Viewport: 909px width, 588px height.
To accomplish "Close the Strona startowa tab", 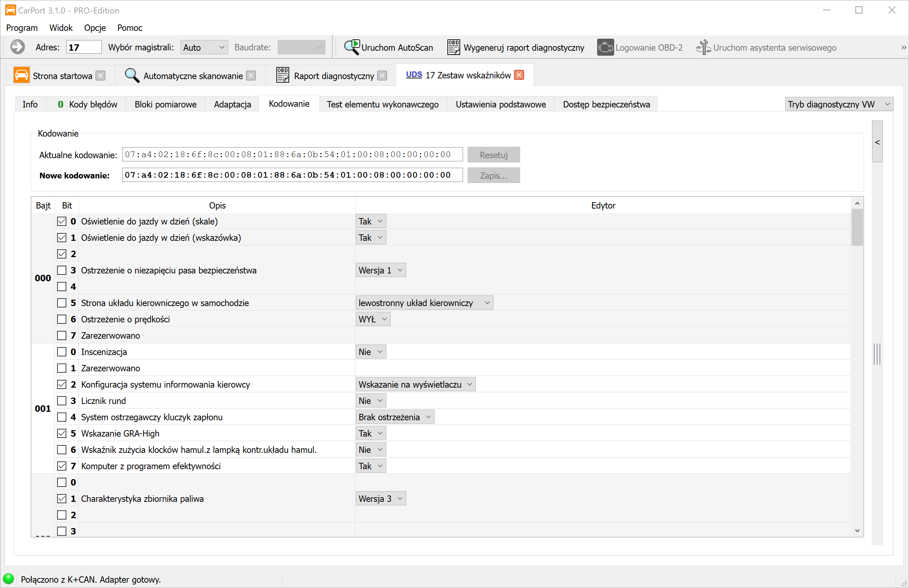I will pos(100,76).
